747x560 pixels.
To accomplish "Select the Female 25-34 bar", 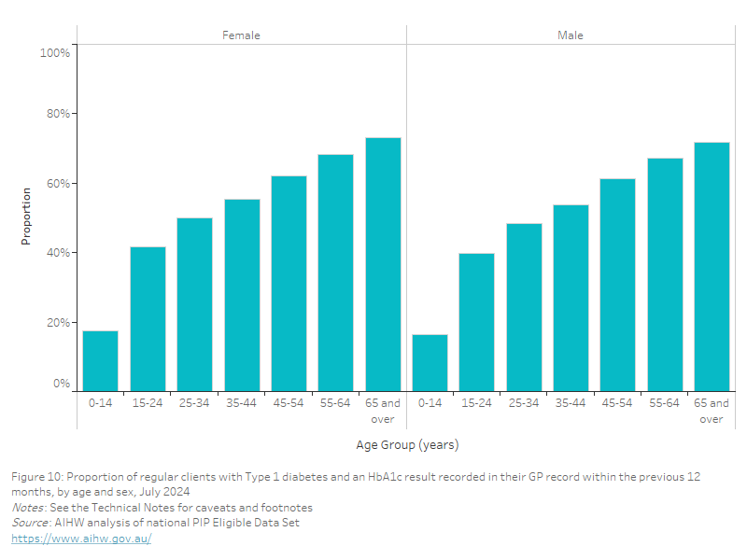I will click(194, 304).
